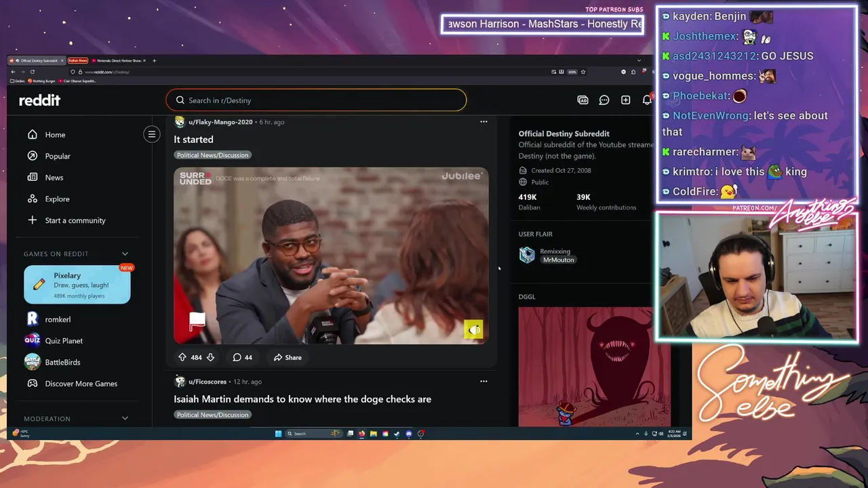Screen dimensions: 868x488
Task: Open the romkerl game icon
Action: [33, 319]
